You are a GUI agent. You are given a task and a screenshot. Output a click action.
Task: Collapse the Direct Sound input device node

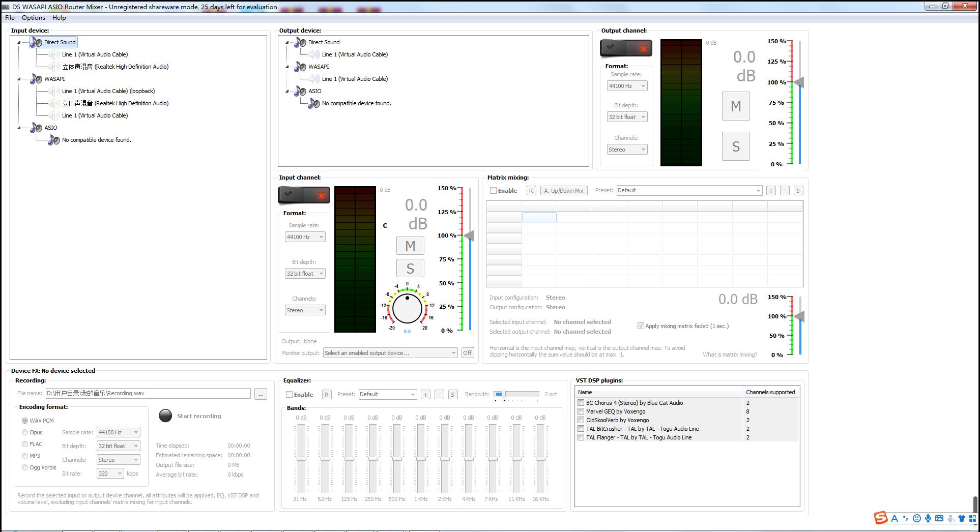(19, 42)
